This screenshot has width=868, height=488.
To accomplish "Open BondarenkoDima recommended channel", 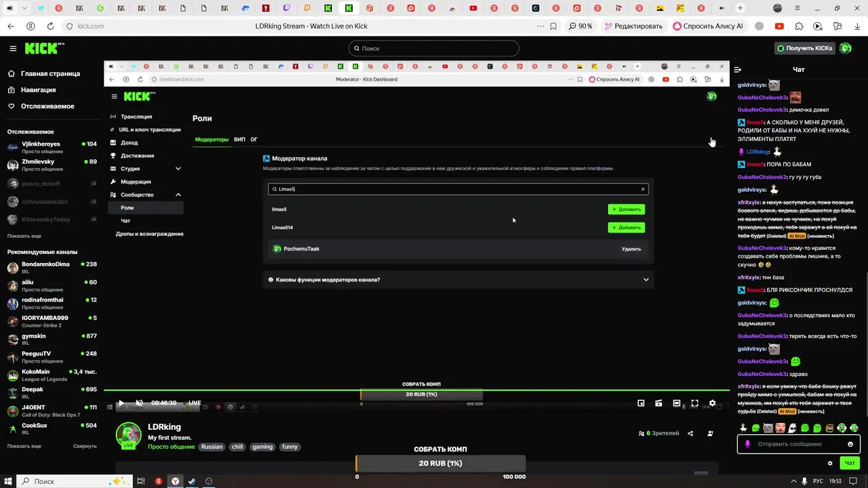I will coord(52,267).
